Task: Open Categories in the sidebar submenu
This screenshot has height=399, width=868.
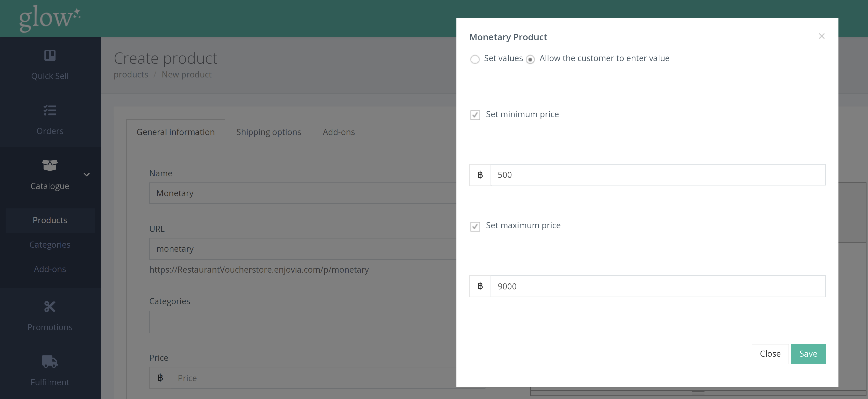Action: point(50,245)
